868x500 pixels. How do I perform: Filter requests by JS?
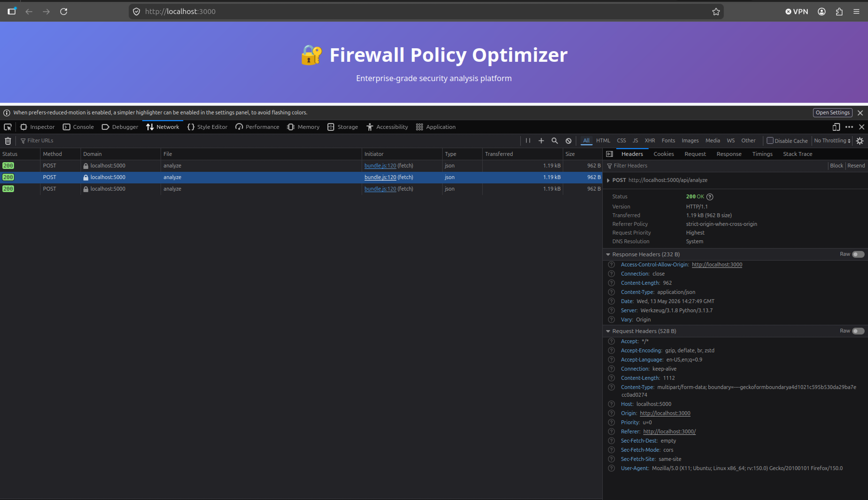[635, 140]
